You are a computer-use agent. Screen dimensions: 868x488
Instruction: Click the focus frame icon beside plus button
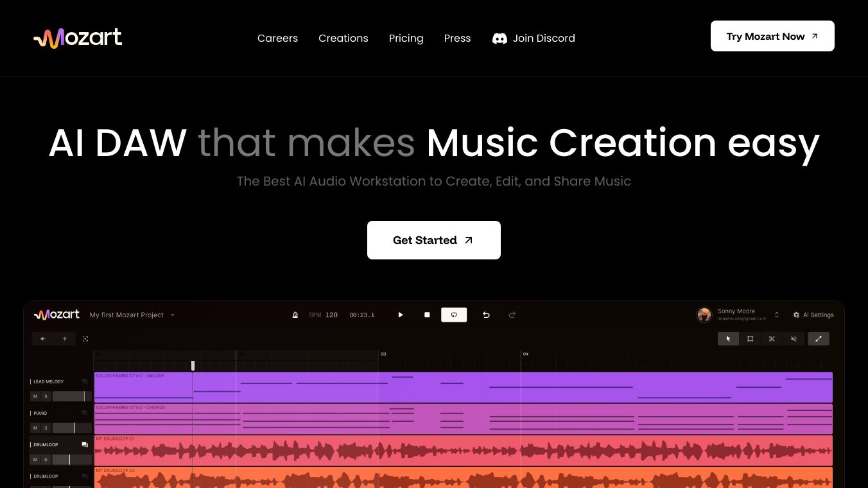[x=85, y=338]
